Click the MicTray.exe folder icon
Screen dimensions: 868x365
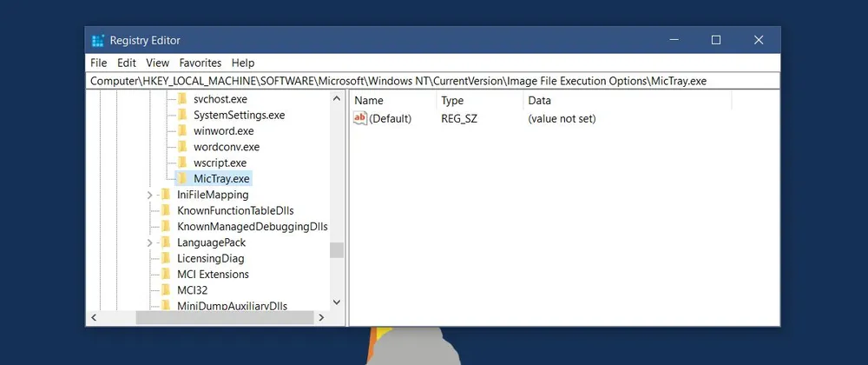(182, 179)
